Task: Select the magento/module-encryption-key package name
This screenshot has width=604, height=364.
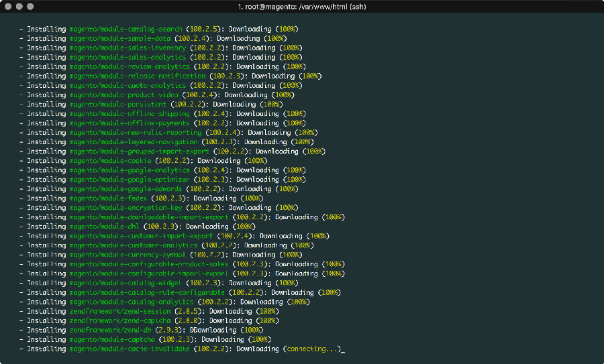Action: point(126,207)
